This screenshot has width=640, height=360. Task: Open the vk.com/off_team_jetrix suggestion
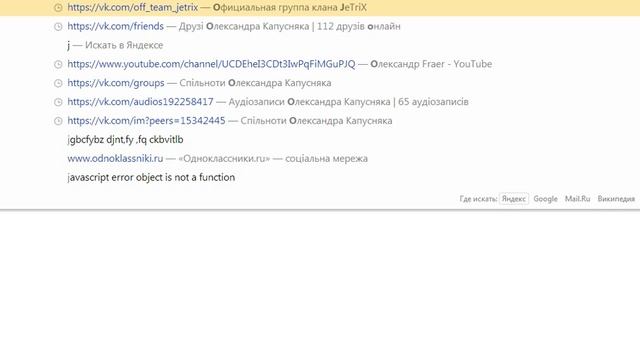tap(320, 8)
